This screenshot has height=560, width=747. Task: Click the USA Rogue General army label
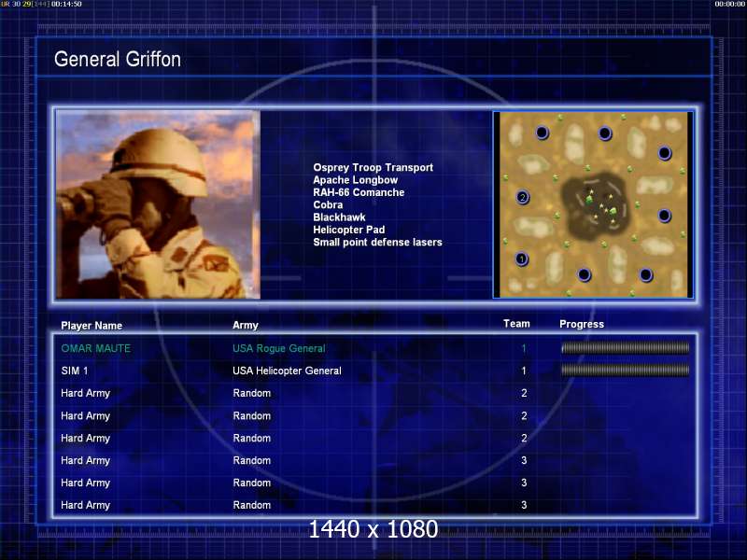pyautogui.click(x=278, y=348)
